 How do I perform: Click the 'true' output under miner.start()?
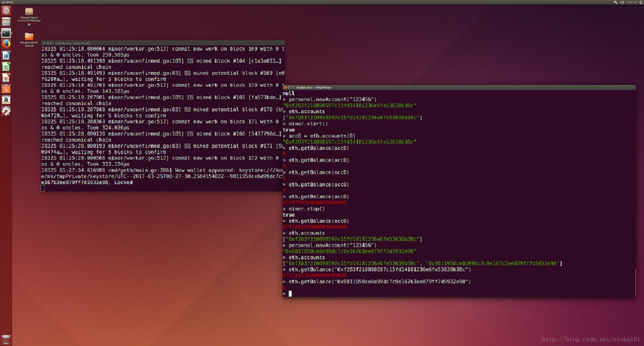288,130
